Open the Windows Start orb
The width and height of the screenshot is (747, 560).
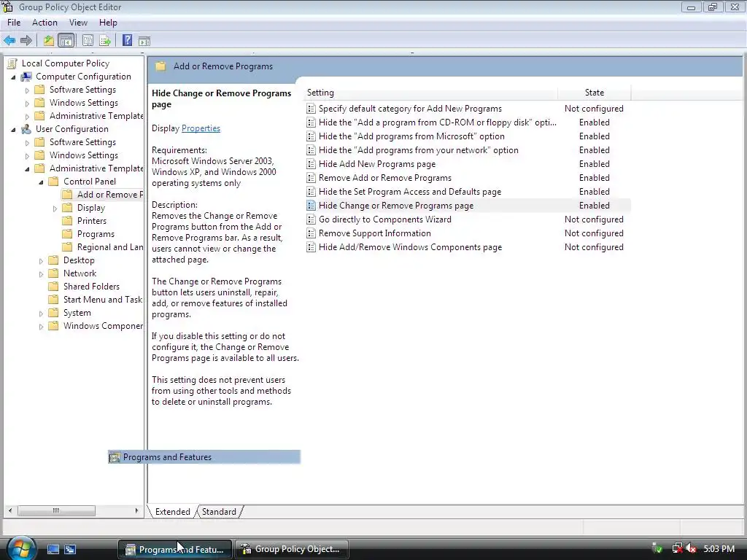[x=20, y=548]
